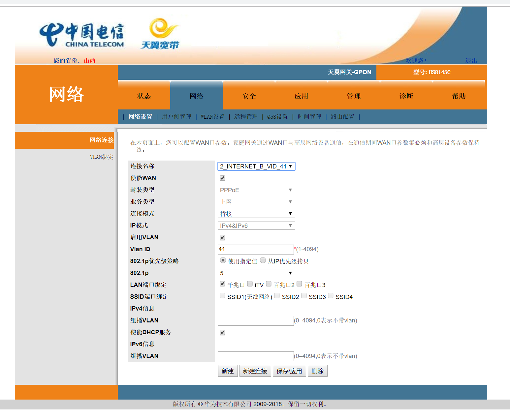Check the SSID4 binding checkbox
The height and width of the screenshot is (420, 510).
click(331, 296)
